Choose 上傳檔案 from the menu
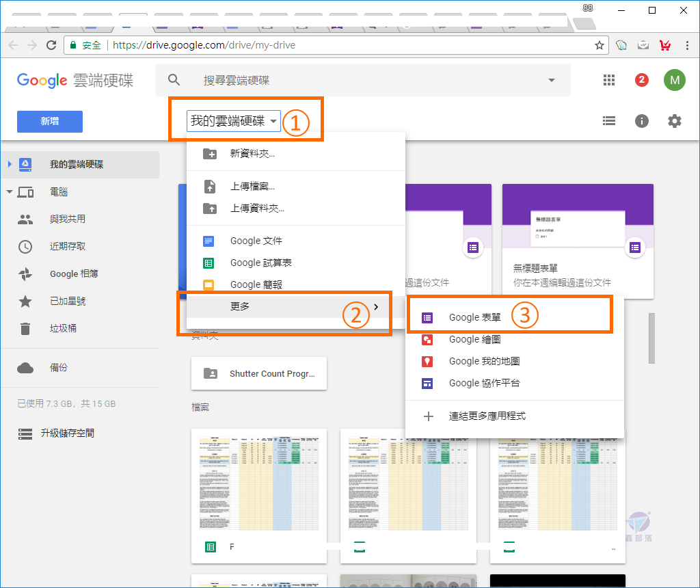The image size is (700, 588). coord(296,187)
